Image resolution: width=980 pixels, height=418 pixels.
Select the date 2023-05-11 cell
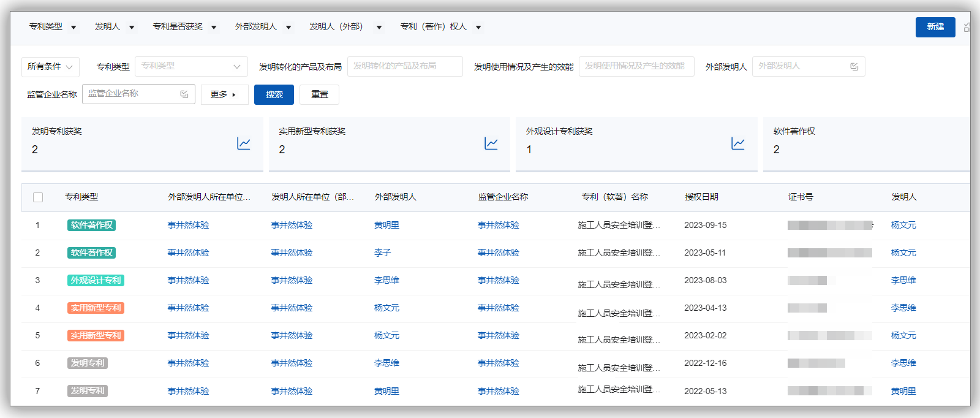705,253
